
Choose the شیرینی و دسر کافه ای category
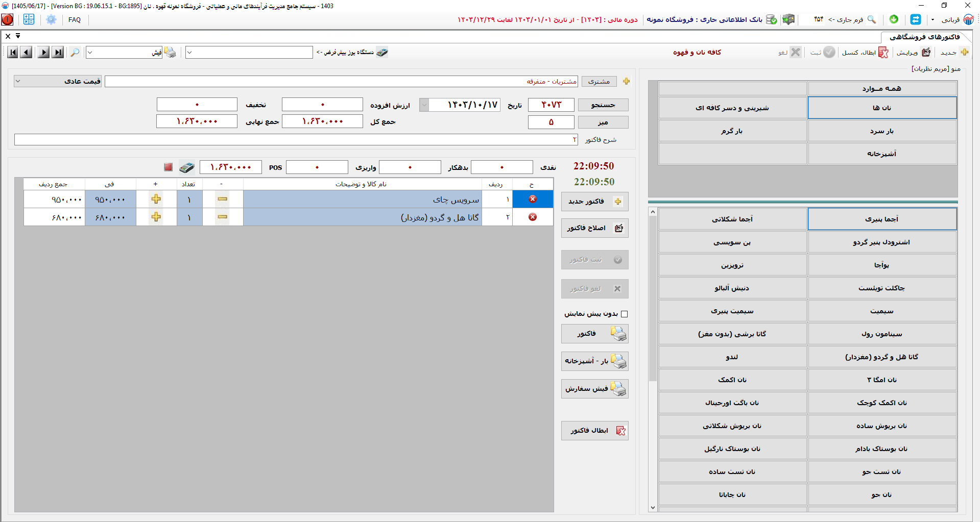[732, 108]
